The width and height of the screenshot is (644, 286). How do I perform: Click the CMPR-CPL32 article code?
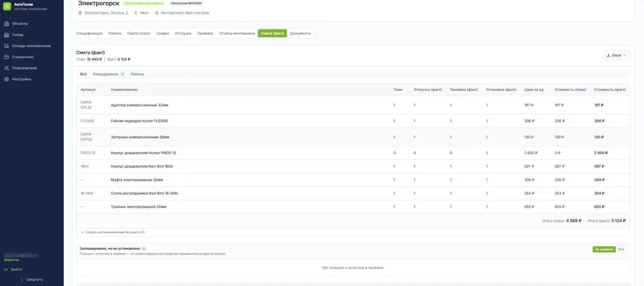(87, 105)
